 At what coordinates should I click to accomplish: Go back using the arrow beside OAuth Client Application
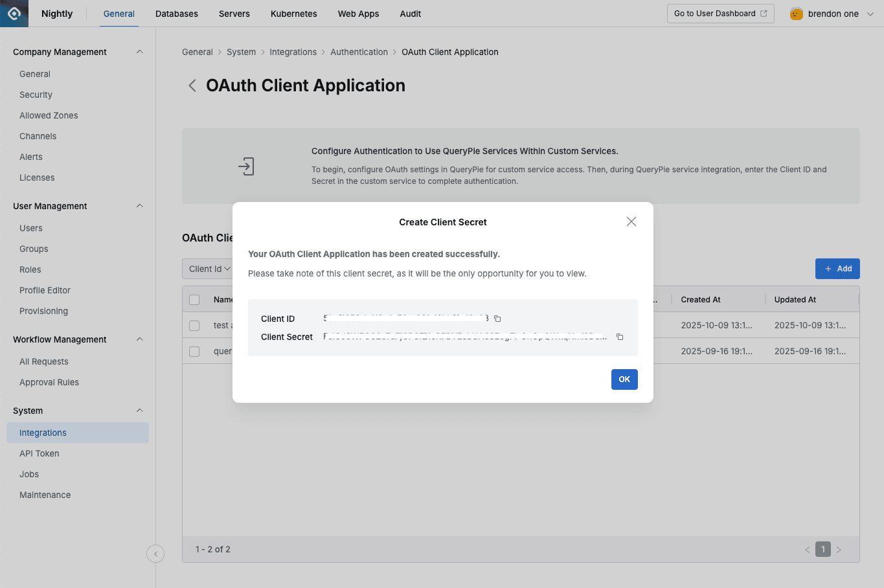point(192,85)
